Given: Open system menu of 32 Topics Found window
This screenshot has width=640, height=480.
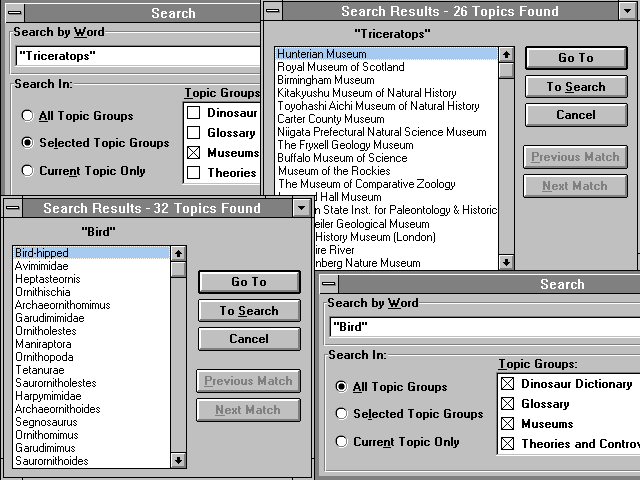Looking at the screenshot, I should pos(13,208).
